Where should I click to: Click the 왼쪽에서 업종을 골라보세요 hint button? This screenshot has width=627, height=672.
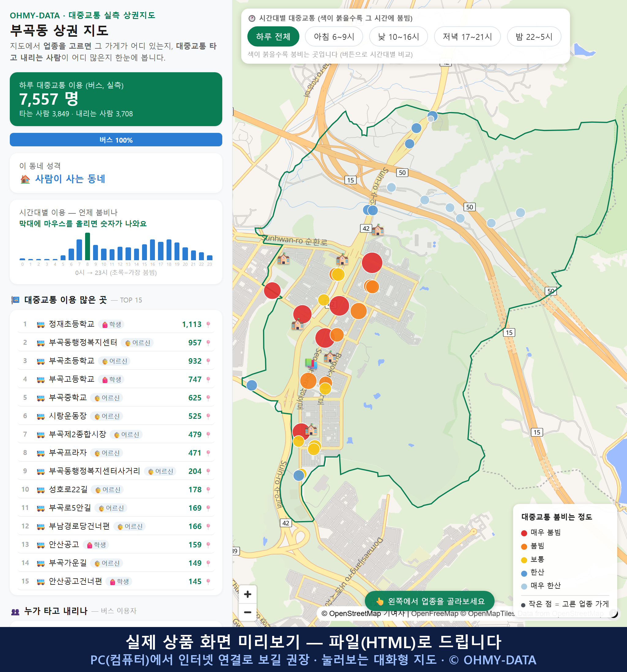pyautogui.click(x=429, y=601)
